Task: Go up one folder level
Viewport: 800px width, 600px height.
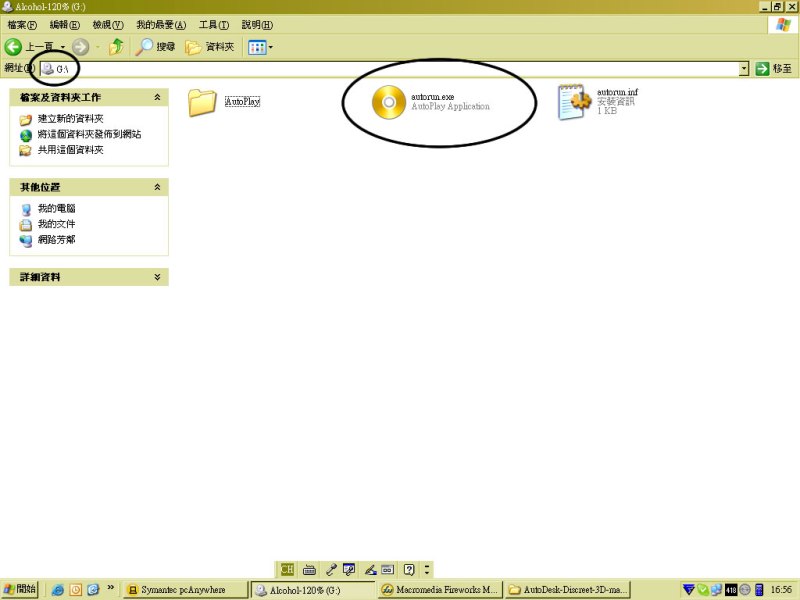Action: pyautogui.click(x=116, y=47)
